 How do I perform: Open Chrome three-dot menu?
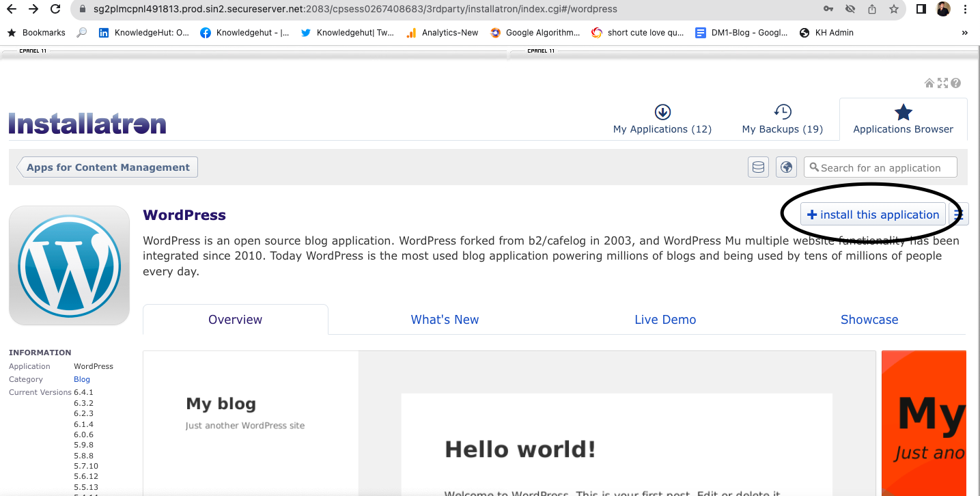pos(964,10)
